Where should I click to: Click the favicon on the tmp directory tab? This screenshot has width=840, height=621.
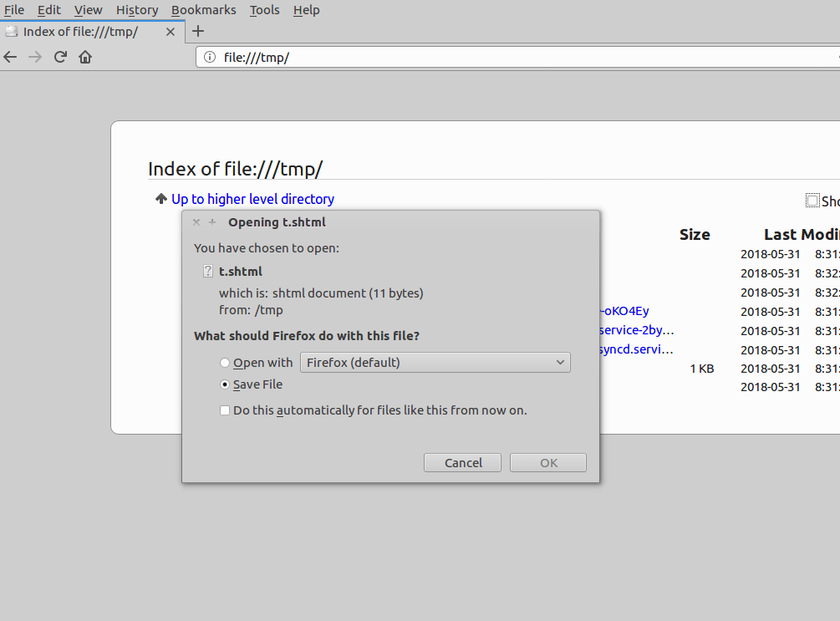click(x=12, y=30)
